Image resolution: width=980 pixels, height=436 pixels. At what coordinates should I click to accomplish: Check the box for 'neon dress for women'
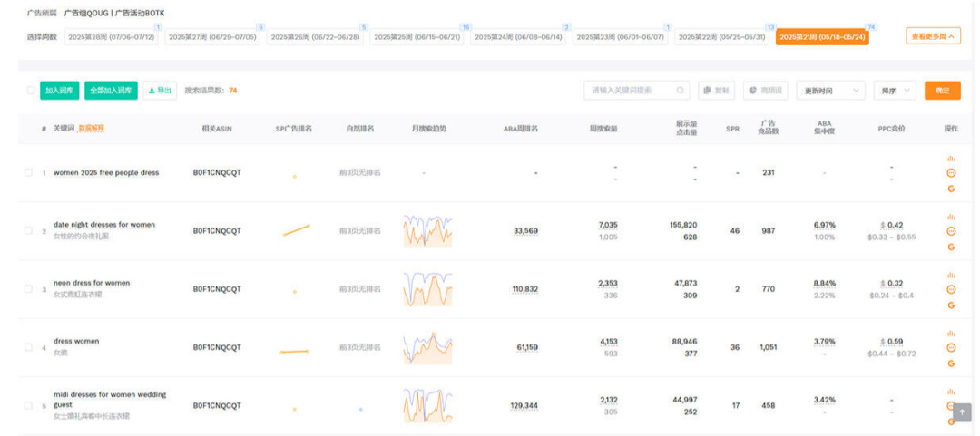(x=28, y=288)
